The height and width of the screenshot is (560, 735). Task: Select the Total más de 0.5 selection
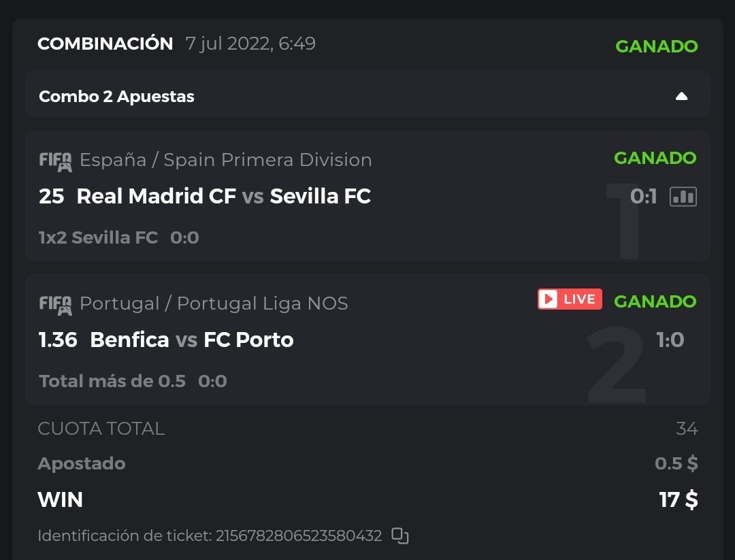pos(112,381)
